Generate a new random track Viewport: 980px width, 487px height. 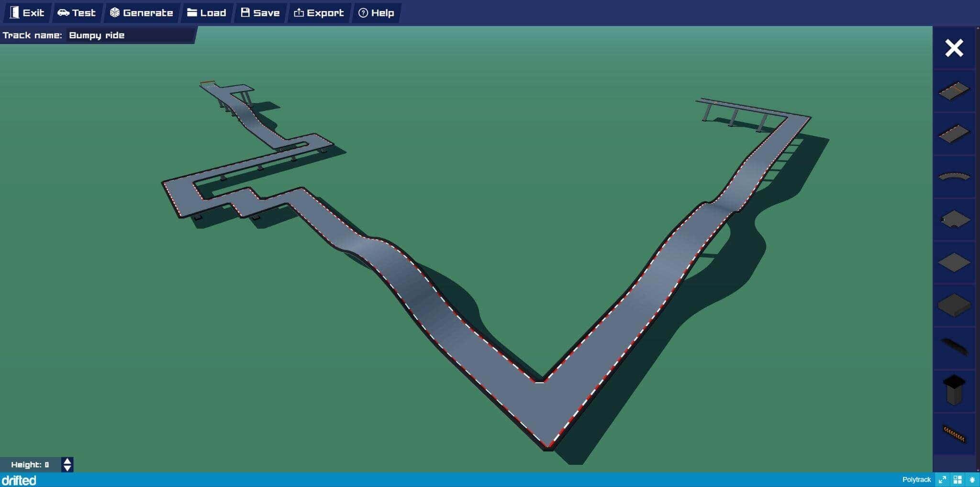(142, 13)
